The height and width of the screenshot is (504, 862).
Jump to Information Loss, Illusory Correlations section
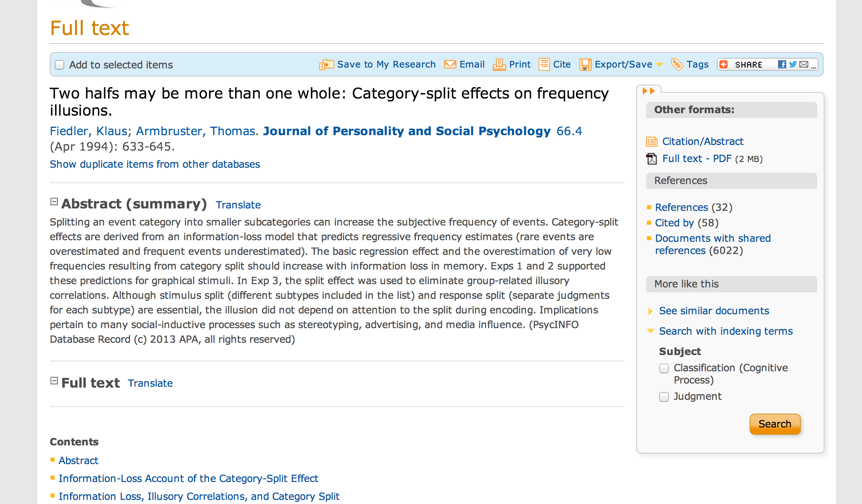point(199,496)
